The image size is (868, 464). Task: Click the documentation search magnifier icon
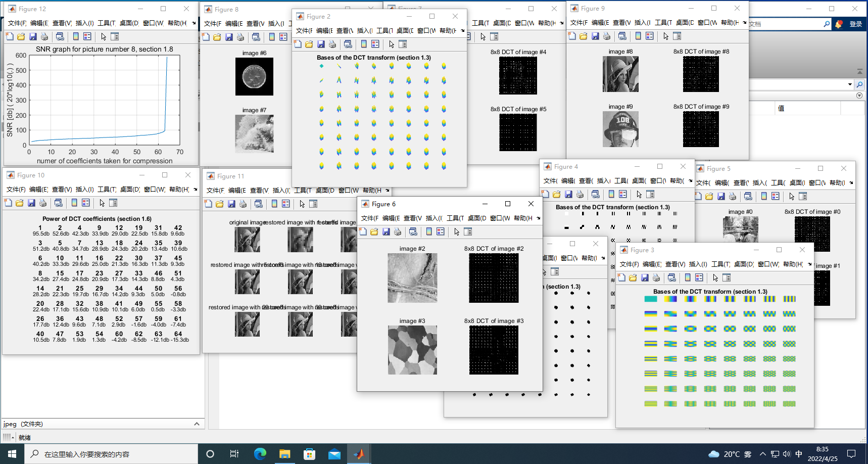(827, 24)
